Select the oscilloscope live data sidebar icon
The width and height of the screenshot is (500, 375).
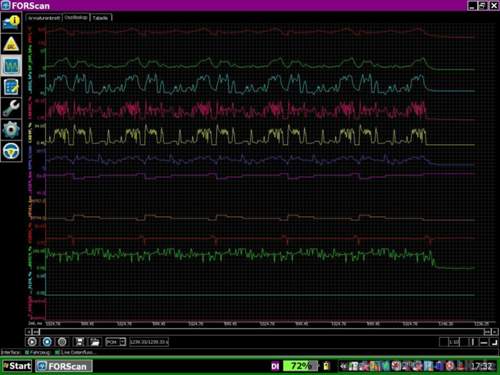pos(11,65)
